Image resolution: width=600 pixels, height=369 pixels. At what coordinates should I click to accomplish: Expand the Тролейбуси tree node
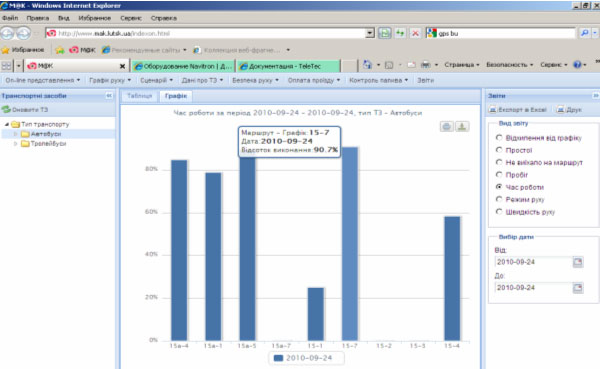[16, 144]
